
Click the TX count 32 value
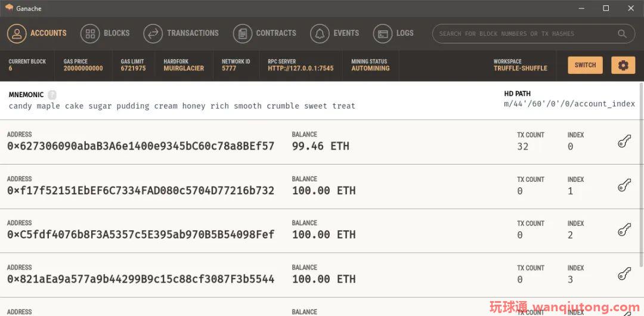523,147
